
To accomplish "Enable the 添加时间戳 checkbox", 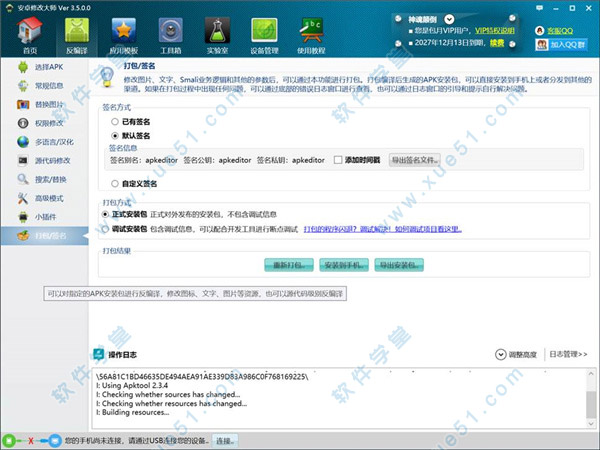I will pos(338,160).
